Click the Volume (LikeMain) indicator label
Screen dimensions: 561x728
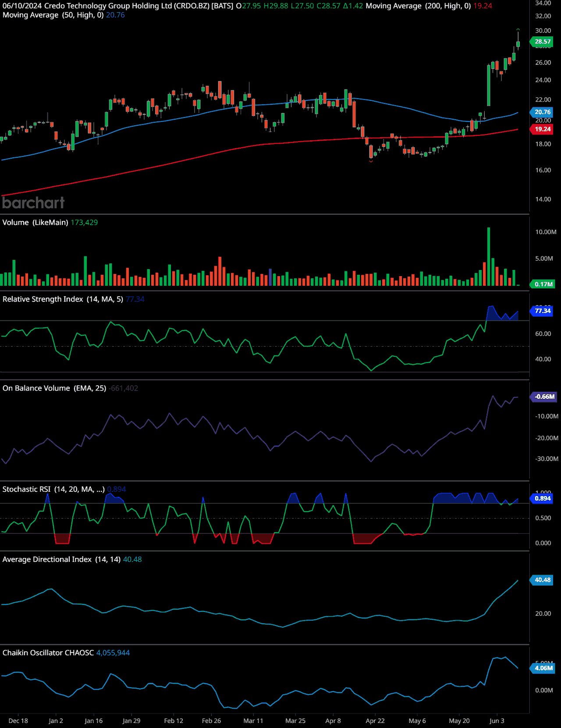click(x=35, y=222)
